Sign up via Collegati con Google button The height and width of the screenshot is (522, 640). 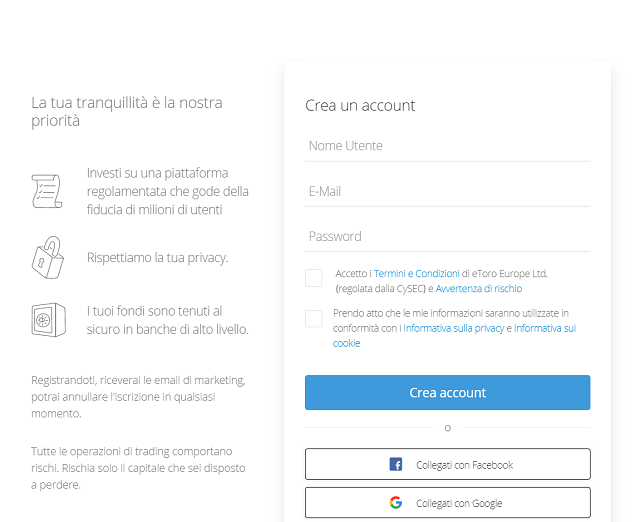tap(447, 502)
